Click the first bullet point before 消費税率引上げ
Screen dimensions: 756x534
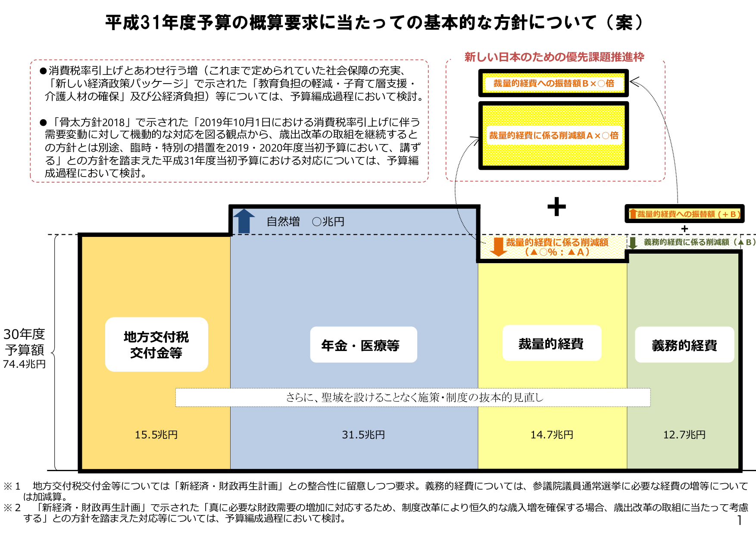pos(43,71)
